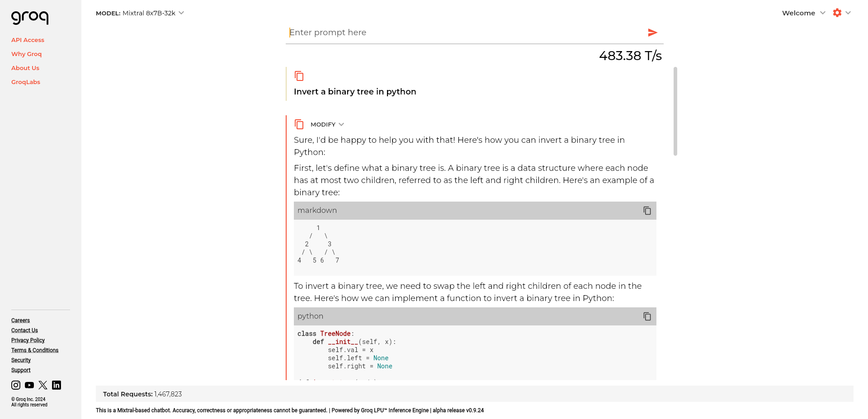This screenshot has width=868, height=419.
Task: Copy the user prompt text
Action: [299, 76]
